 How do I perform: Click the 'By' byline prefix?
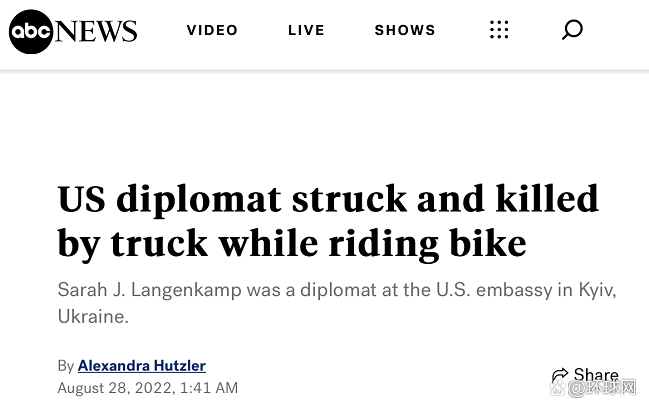pyautogui.click(x=66, y=365)
